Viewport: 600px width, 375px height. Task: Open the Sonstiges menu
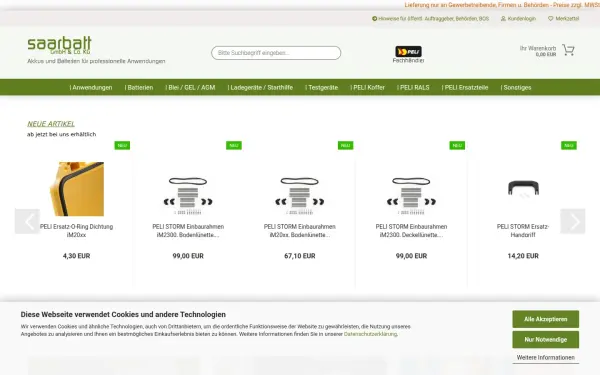516,88
